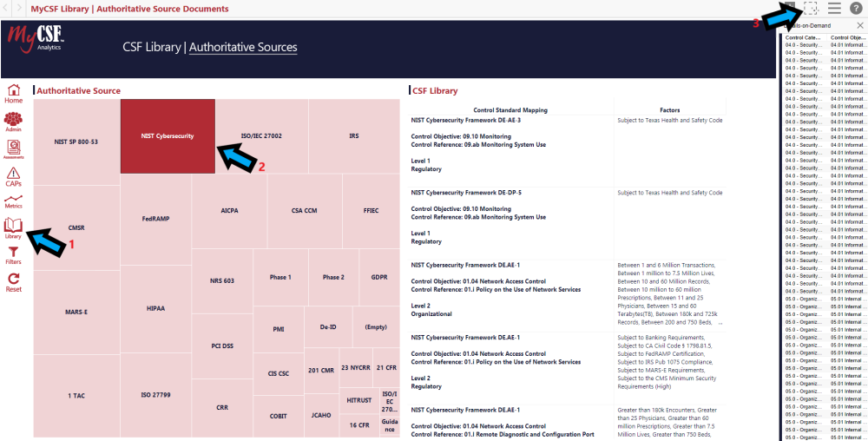Select the AICPA treemap tile
Viewport: 868px width, 441px height.
pos(229,211)
